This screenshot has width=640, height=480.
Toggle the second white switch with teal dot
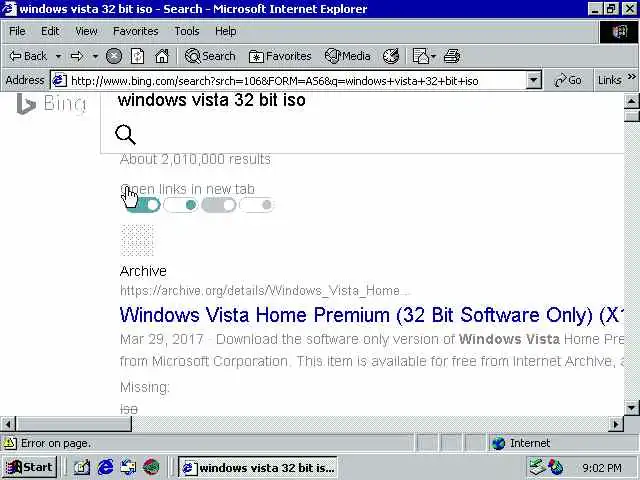[180, 205]
